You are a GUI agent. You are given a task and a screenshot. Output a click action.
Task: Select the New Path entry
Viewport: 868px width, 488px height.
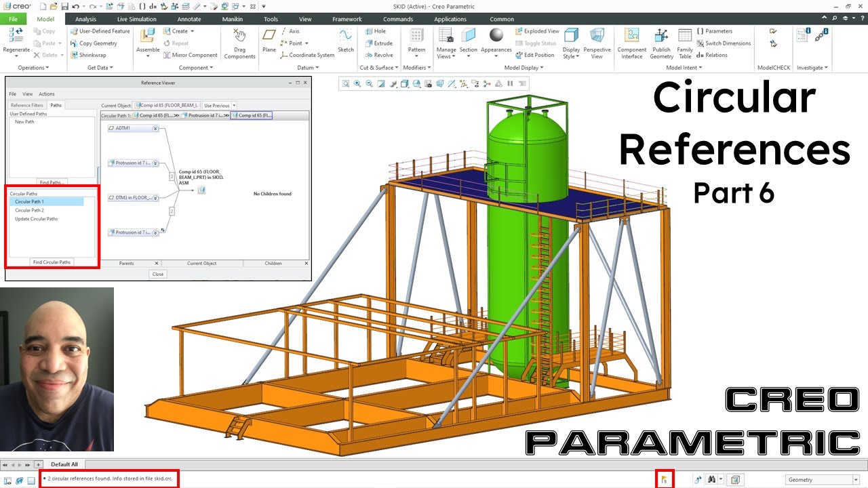[x=24, y=122]
